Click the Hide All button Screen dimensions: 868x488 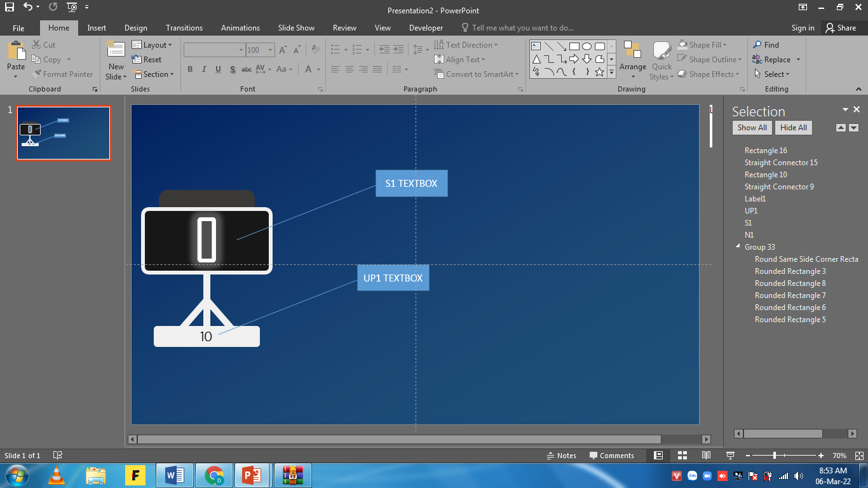click(794, 128)
